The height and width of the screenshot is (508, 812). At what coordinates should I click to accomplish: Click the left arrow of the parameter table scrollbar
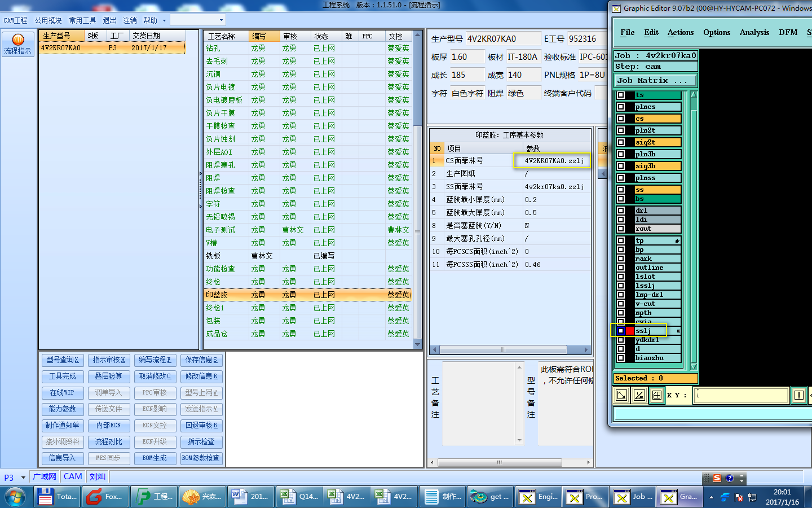(434, 349)
